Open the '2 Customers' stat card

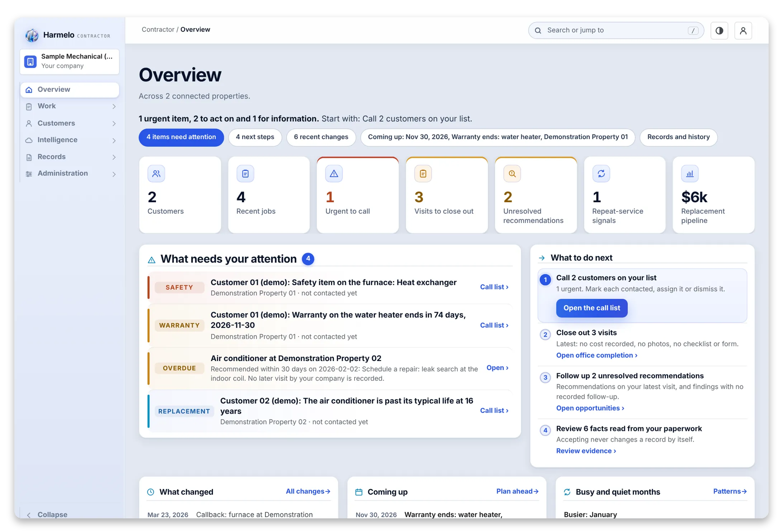(180, 195)
